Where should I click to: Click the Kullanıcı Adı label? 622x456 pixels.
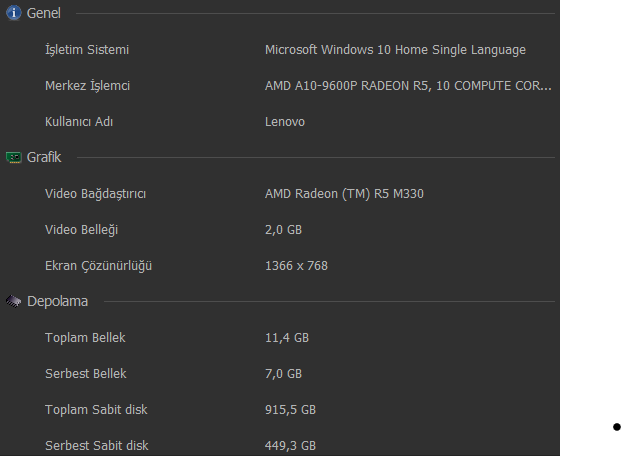click(x=79, y=122)
